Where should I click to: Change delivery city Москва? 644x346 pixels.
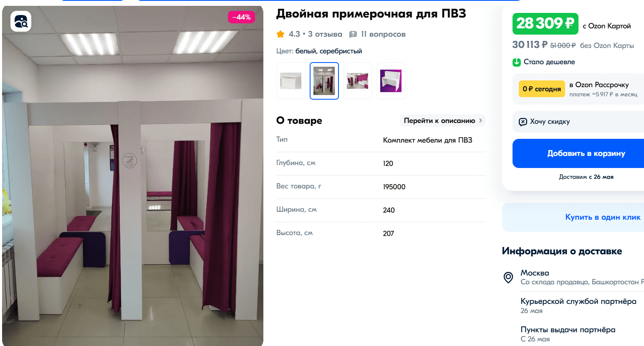[535, 273]
